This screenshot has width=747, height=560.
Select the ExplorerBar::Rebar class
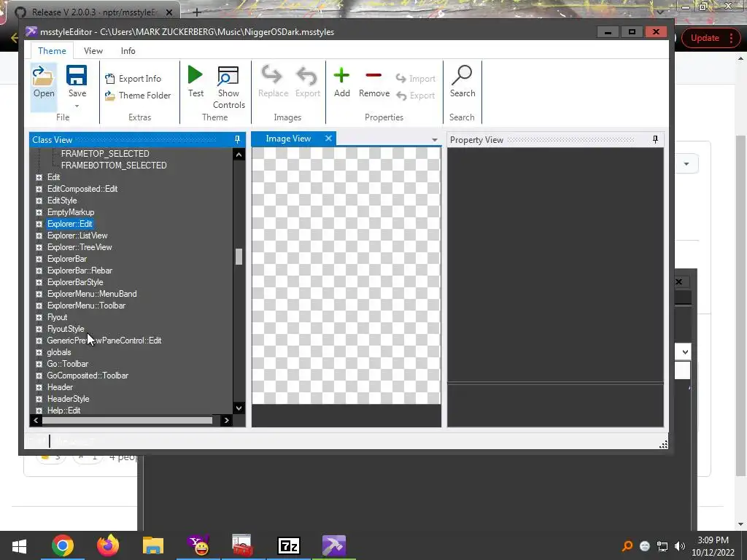(x=80, y=271)
